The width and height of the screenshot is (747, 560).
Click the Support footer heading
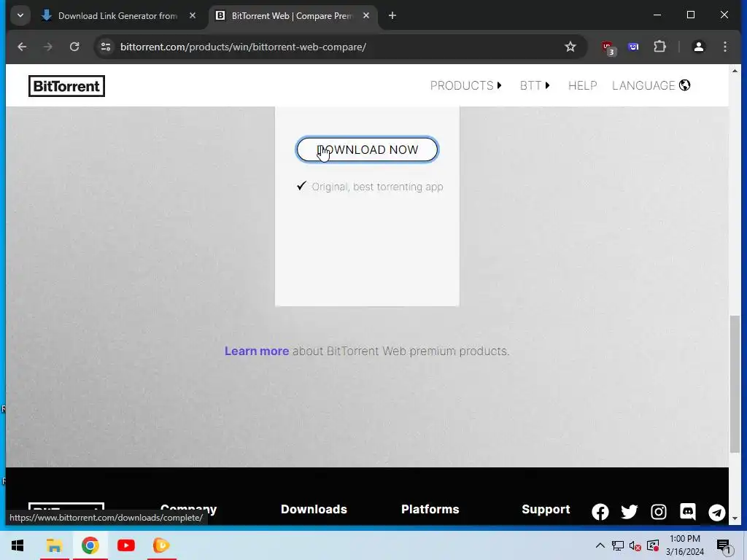[x=546, y=509]
